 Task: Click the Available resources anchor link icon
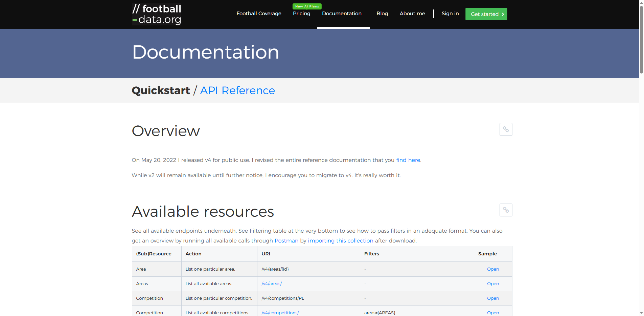506,210
